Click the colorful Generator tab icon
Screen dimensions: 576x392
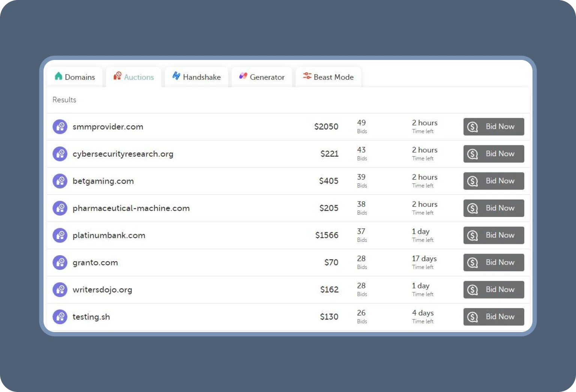click(243, 76)
